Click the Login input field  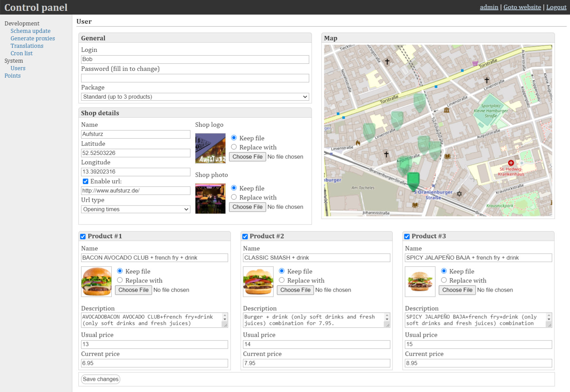tap(195, 59)
